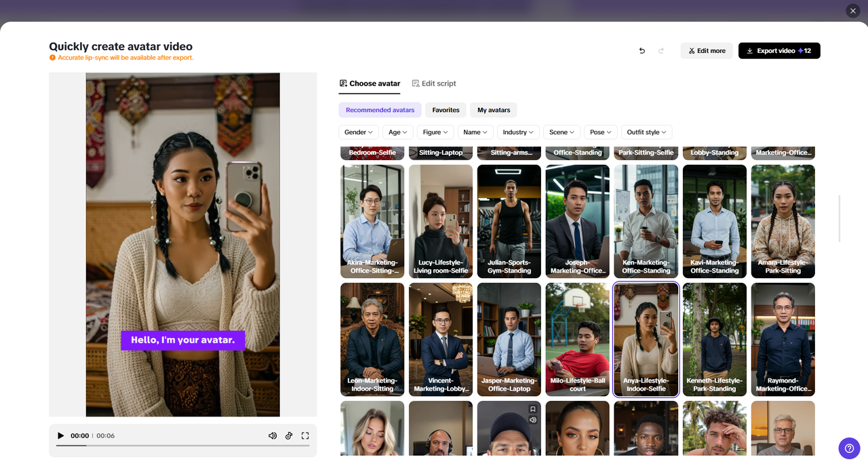Open My avatars list

(494, 110)
